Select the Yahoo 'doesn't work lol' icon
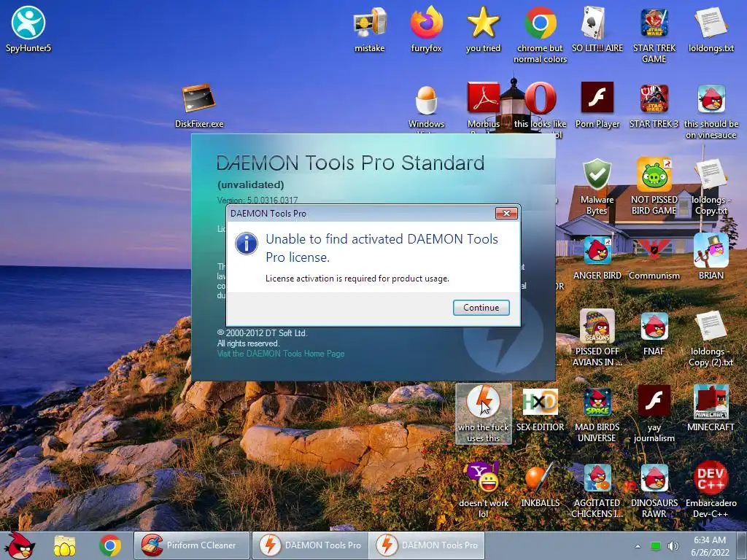 coord(484,489)
